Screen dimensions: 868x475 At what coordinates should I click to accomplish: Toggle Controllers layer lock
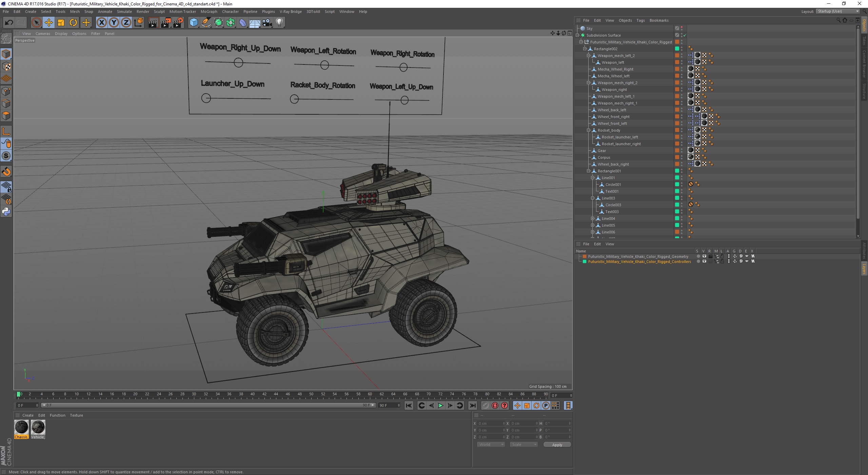pos(722,262)
